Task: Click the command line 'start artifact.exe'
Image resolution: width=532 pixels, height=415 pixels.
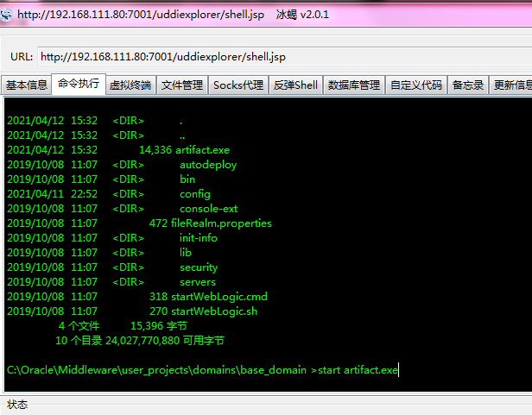Action: coord(358,369)
